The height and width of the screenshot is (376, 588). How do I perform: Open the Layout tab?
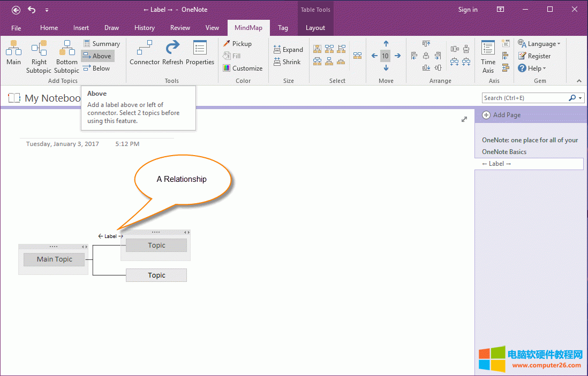tap(315, 28)
